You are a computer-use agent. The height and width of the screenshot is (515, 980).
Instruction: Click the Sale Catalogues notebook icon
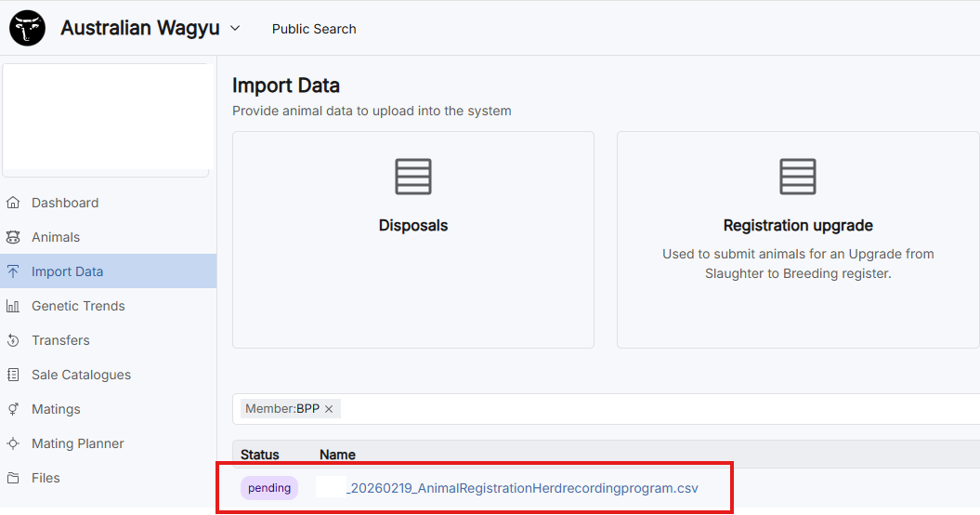tap(13, 375)
